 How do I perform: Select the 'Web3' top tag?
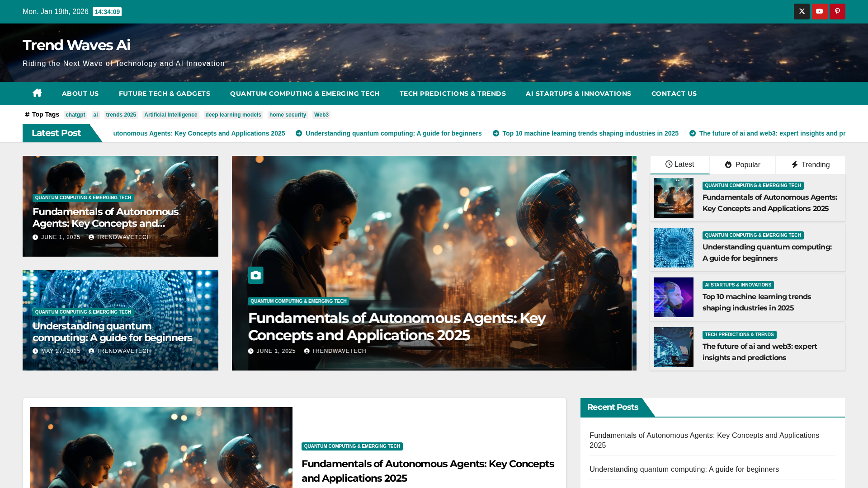pos(321,115)
